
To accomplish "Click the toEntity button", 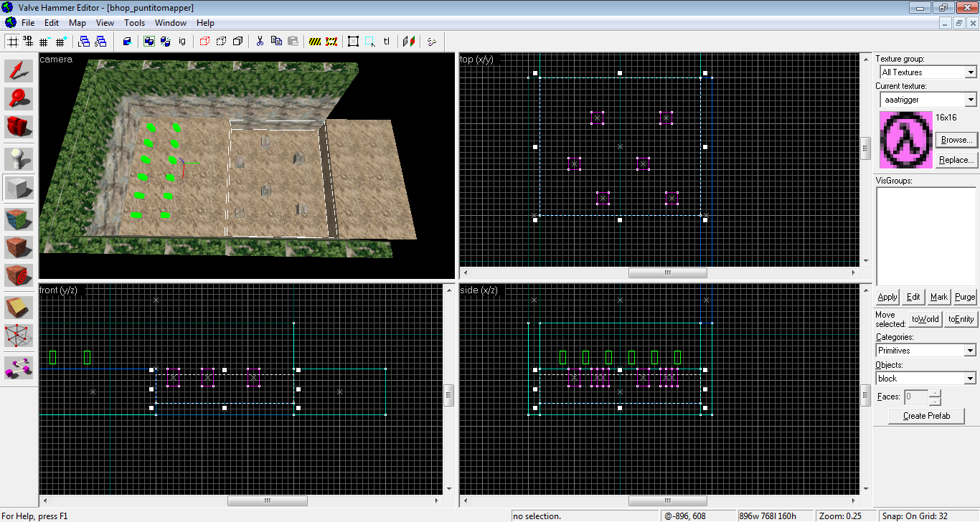I will tap(961, 319).
